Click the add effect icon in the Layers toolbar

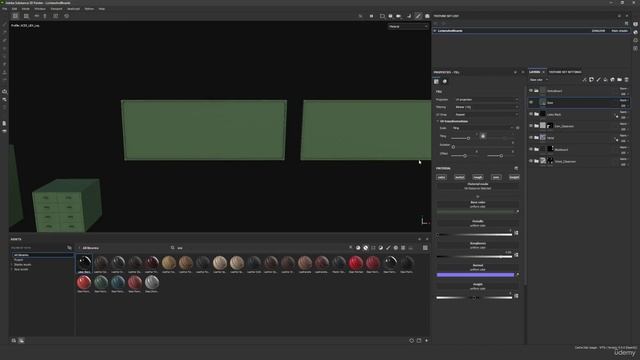coord(584,80)
